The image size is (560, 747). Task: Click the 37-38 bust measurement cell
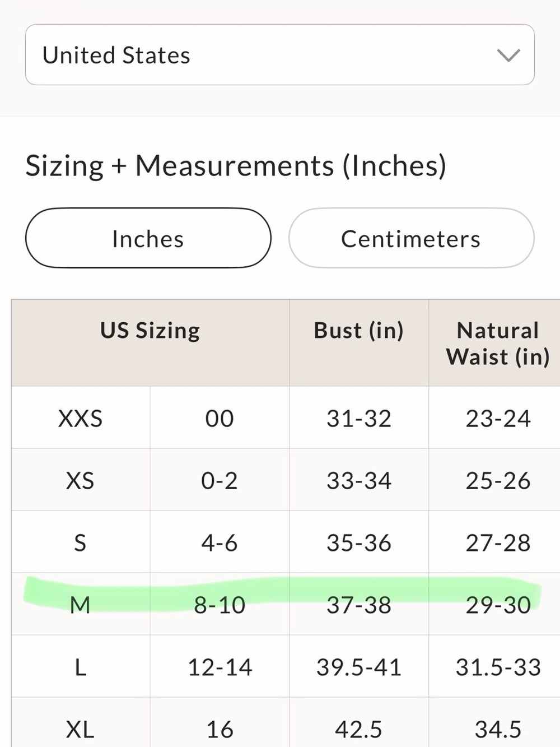359,605
